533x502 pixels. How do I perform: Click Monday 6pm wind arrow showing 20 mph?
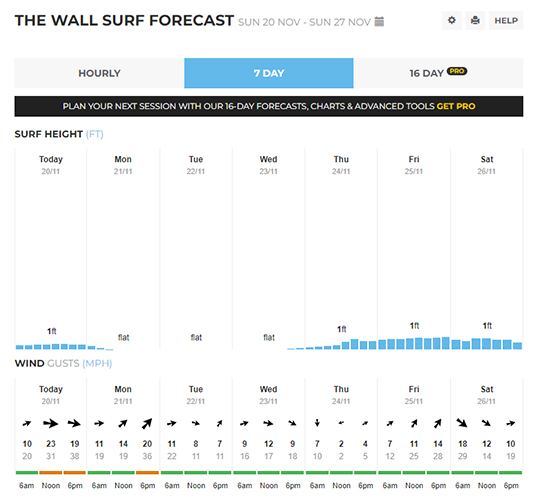click(147, 423)
